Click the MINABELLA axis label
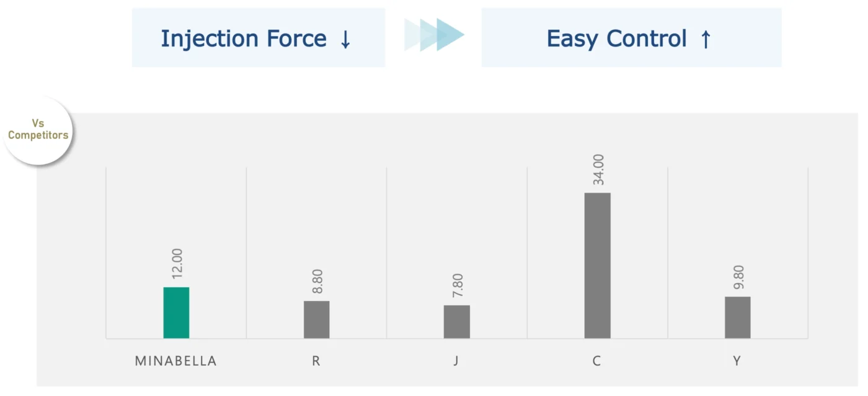 176,361
